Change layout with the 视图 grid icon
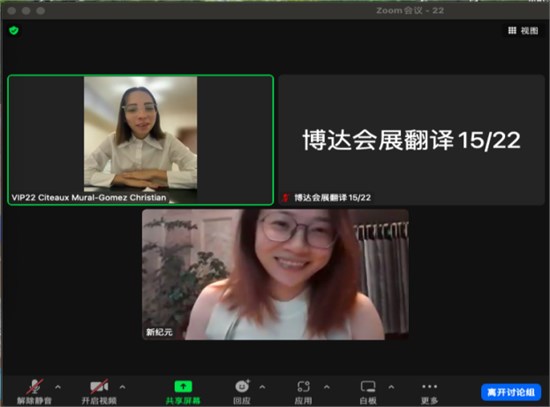Viewport: 550px width, 407px height. pos(512,31)
